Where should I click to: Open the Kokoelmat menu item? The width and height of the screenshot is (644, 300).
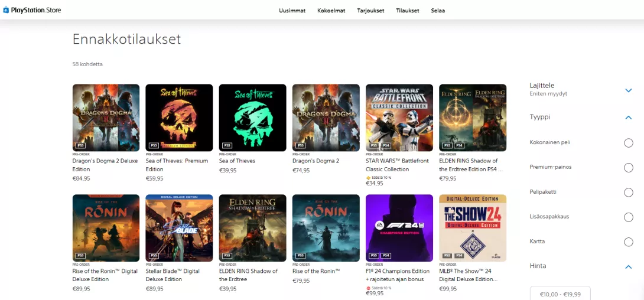tap(331, 11)
